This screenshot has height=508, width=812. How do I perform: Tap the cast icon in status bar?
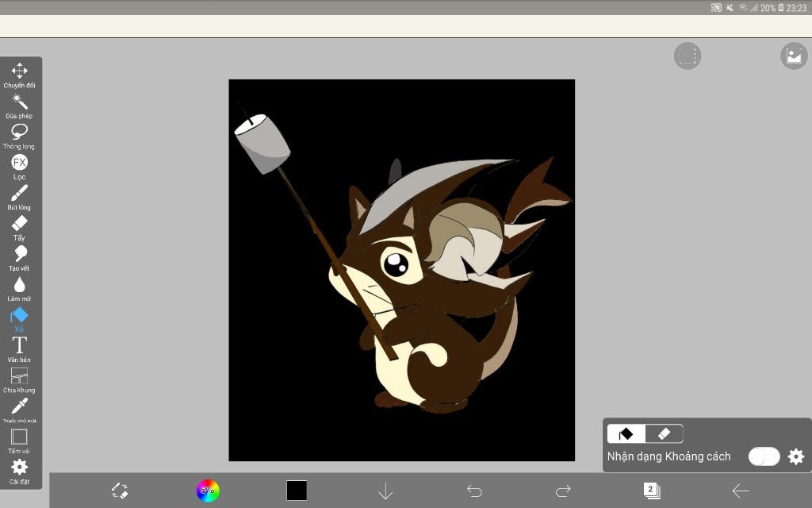coord(716,7)
